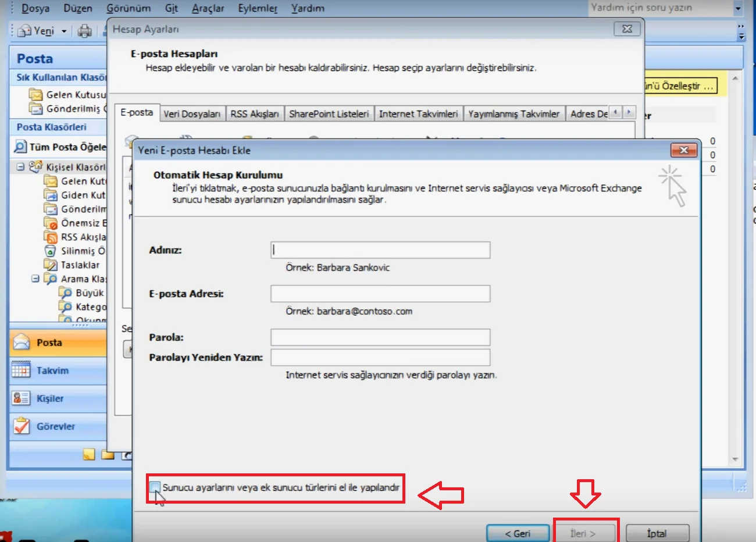
Task: Select the Taslaklar drafts folder icon
Action: [51, 265]
